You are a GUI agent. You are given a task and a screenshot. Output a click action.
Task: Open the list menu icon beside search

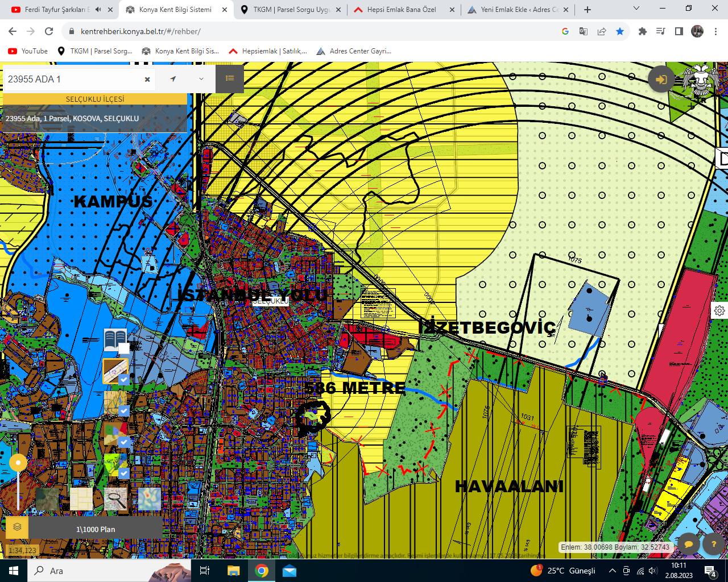tap(230, 78)
